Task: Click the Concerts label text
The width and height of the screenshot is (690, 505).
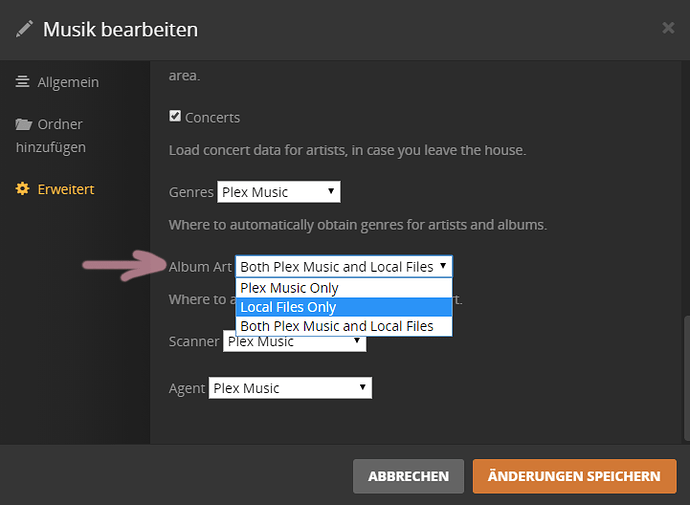Action: click(213, 118)
